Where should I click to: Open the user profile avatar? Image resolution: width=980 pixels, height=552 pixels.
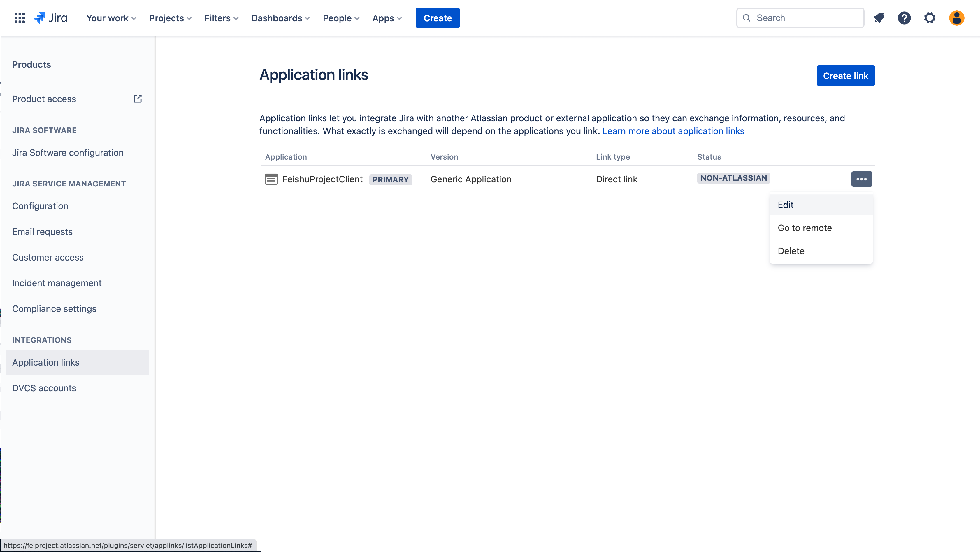click(956, 18)
